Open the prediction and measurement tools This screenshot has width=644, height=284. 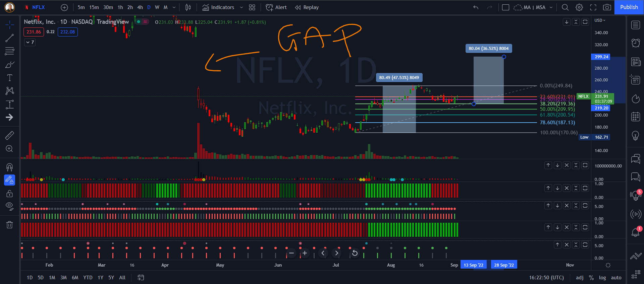click(9, 104)
